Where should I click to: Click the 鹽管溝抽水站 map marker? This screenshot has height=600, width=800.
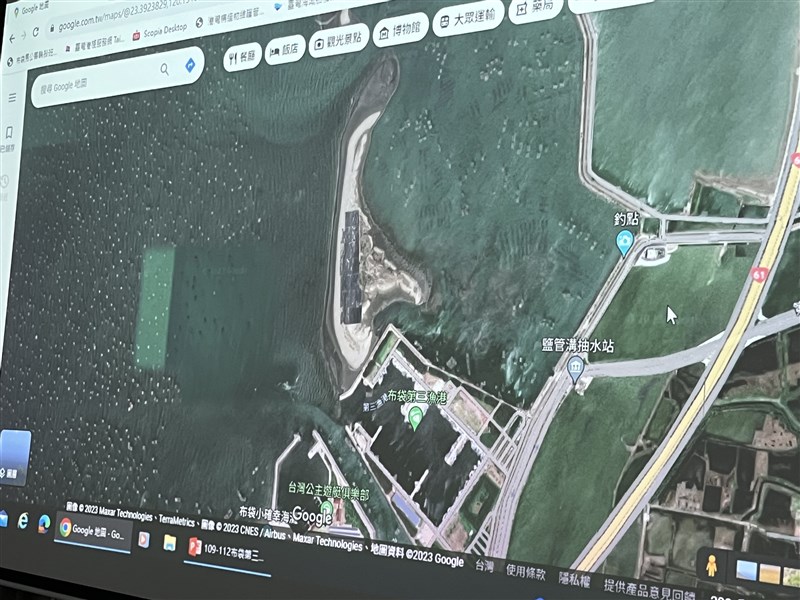coord(575,367)
